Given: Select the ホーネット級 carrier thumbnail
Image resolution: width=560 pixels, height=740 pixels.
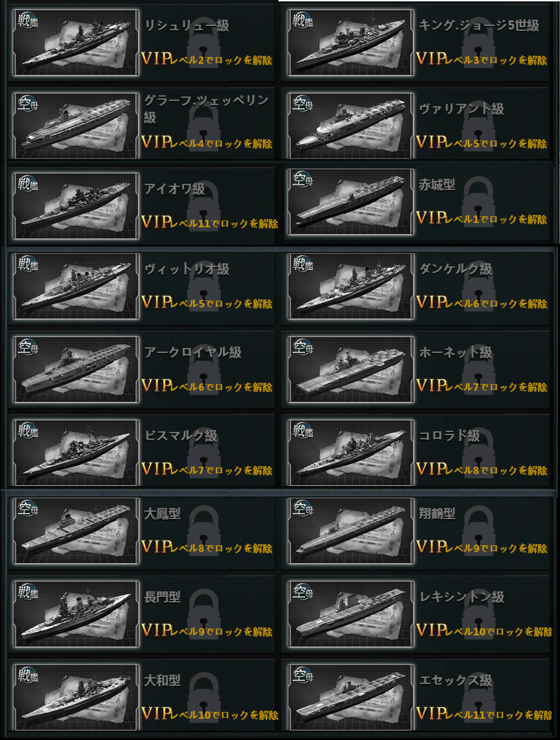Looking at the screenshot, I should (351, 369).
